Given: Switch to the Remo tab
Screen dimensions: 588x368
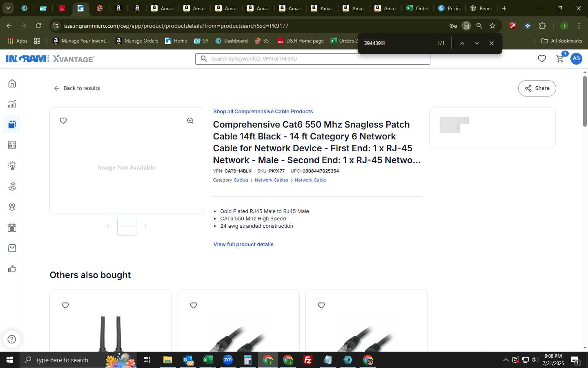Looking at the screenshot, I should pos(481,8).
